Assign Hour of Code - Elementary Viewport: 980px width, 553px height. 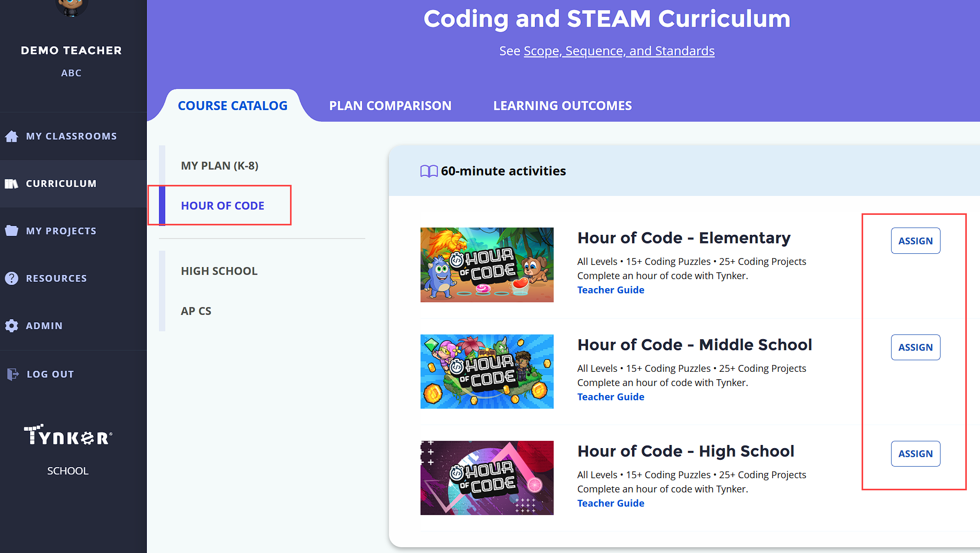tap(915, 241)
